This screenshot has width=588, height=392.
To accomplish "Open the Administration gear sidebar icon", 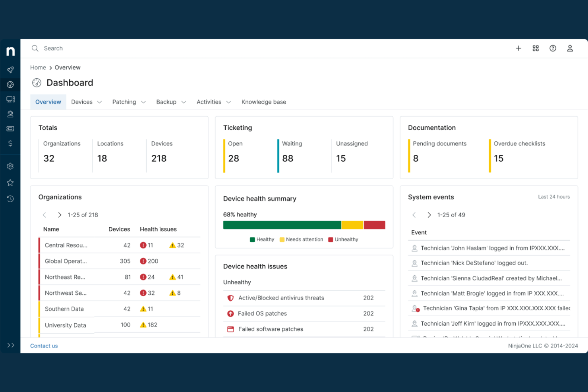I will pos(10,166).
